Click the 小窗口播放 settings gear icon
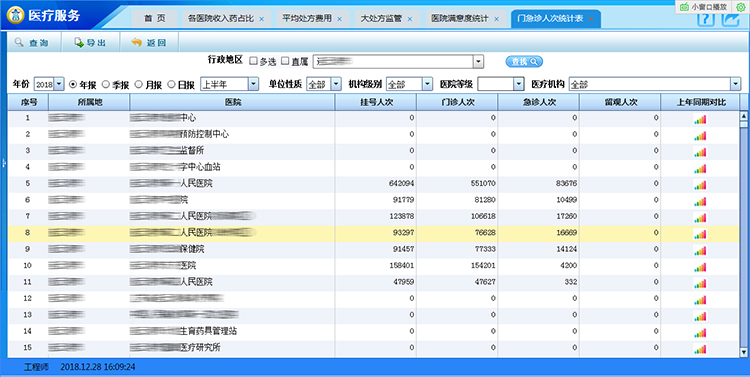 point(740,7)
